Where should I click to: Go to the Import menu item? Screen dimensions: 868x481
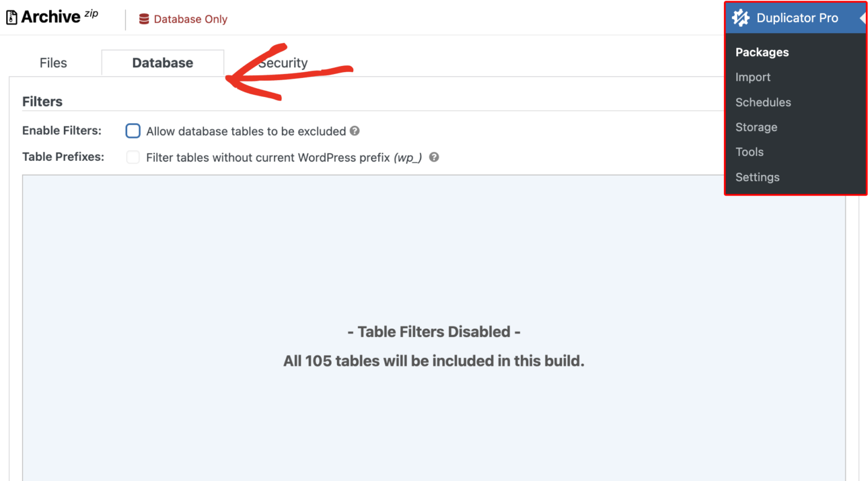point(753,77)
